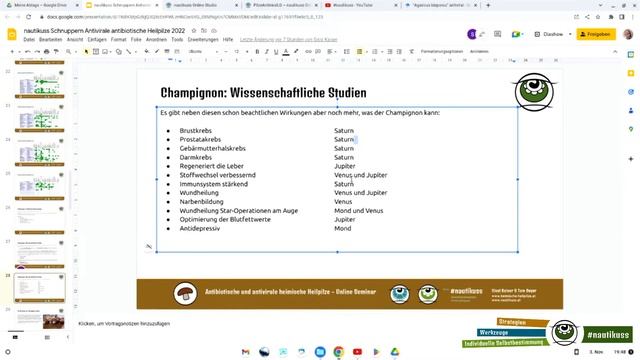
Task: Collapse the toolbar menus chevron
Action: pyautogui.click(x=615, y=51)
